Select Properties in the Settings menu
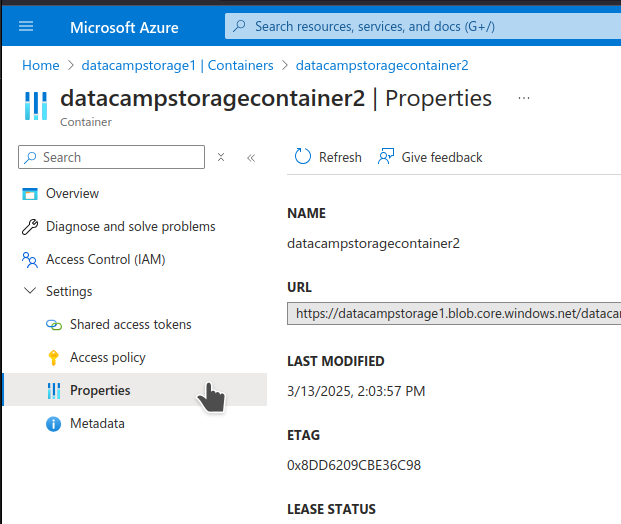This screenshot has width=621, height=524. click(100, 391)
